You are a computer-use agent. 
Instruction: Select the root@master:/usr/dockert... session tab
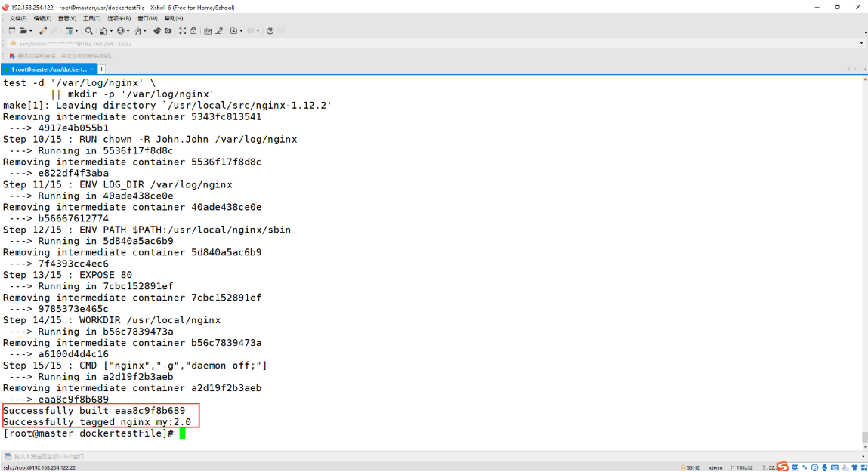point(48,69)
